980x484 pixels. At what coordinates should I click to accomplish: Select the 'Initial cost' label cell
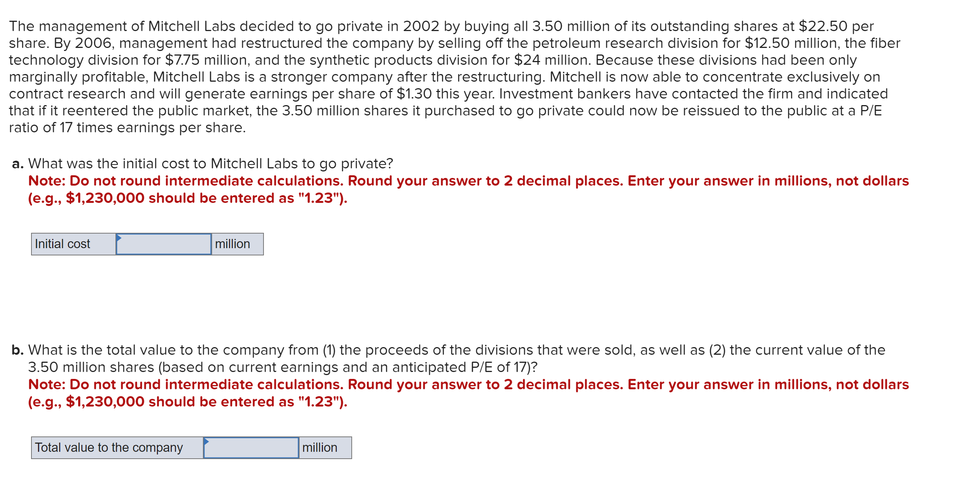pyautogui.click(x=63, y=244)
